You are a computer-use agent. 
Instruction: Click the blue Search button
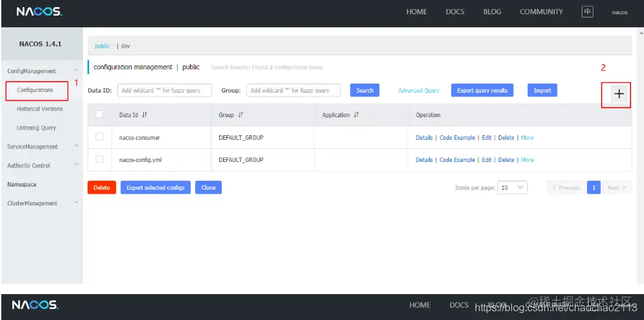364,90
